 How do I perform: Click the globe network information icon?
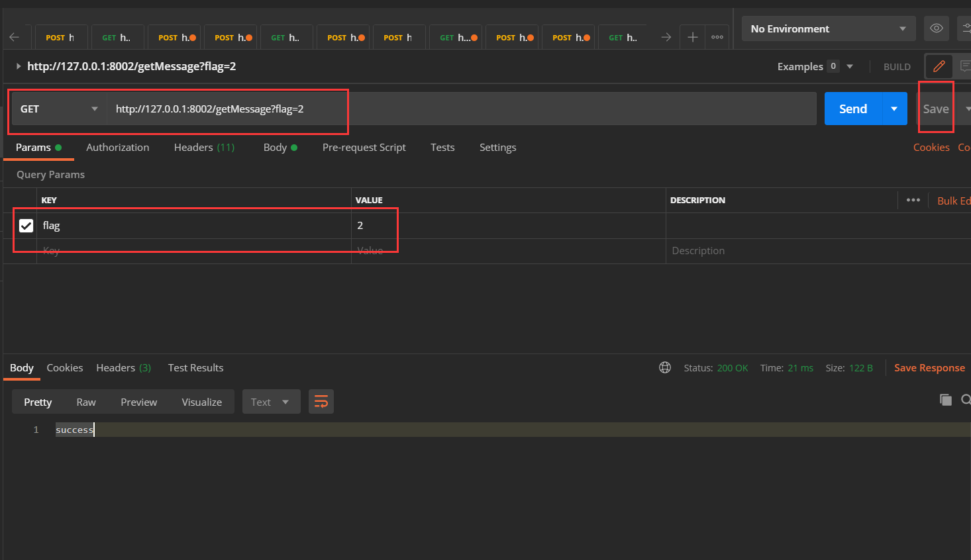665,367
